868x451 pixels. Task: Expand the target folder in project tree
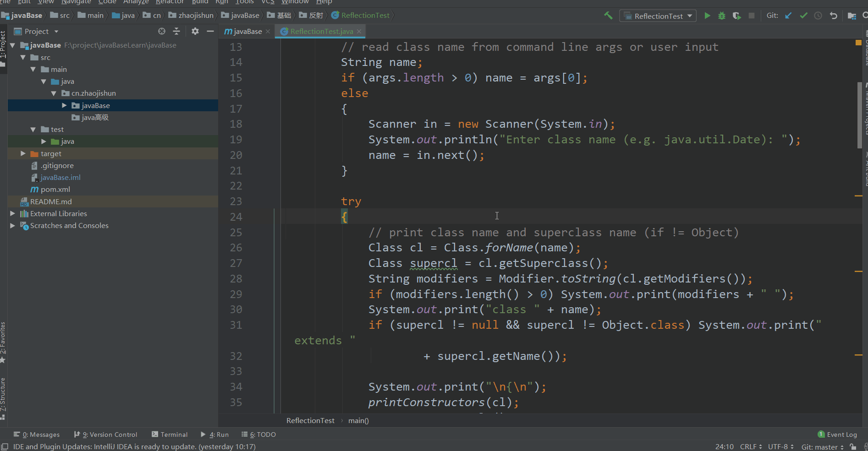(x=23, y=153)
